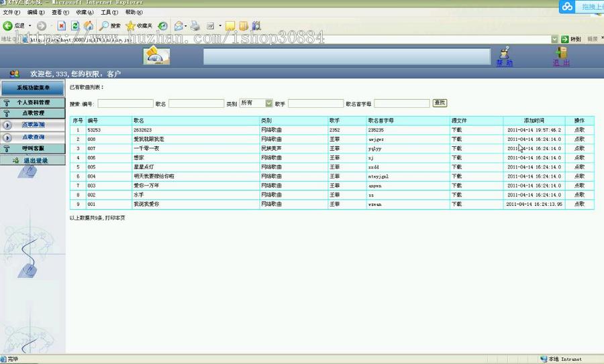The image size is (604, 364).
Task: Click the KTV system logo image
Action: [x=156, y=56]
